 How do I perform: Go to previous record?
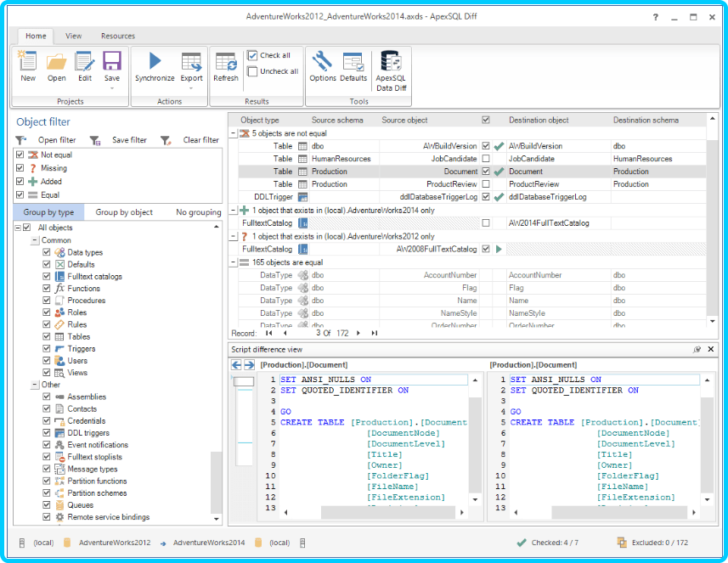coord(285,333)
